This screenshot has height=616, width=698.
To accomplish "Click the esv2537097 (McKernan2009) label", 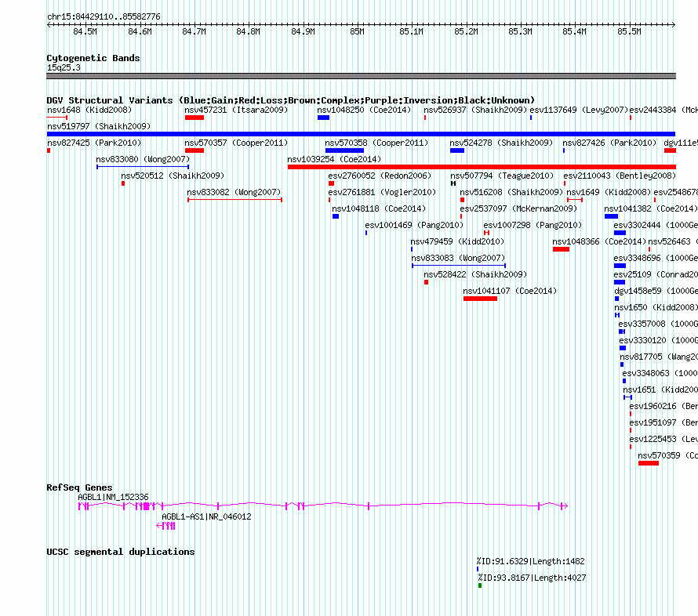I will tap(518, 208).
